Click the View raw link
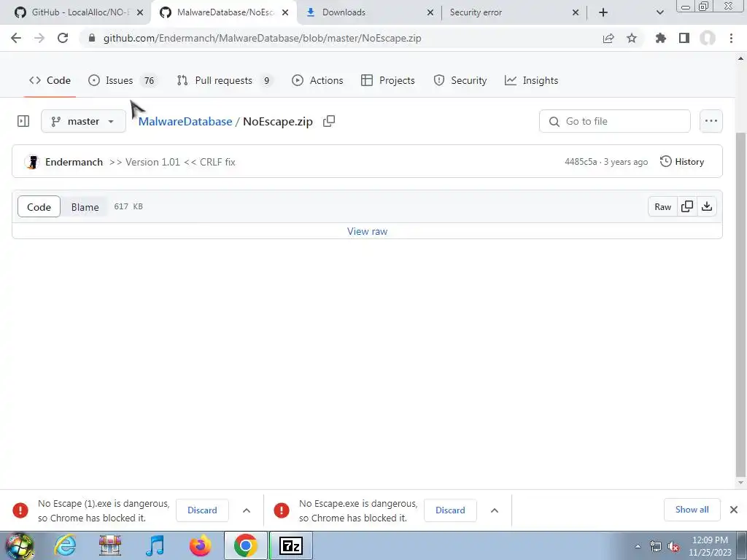This screenshot has height=560, width=747. (368, 231)
